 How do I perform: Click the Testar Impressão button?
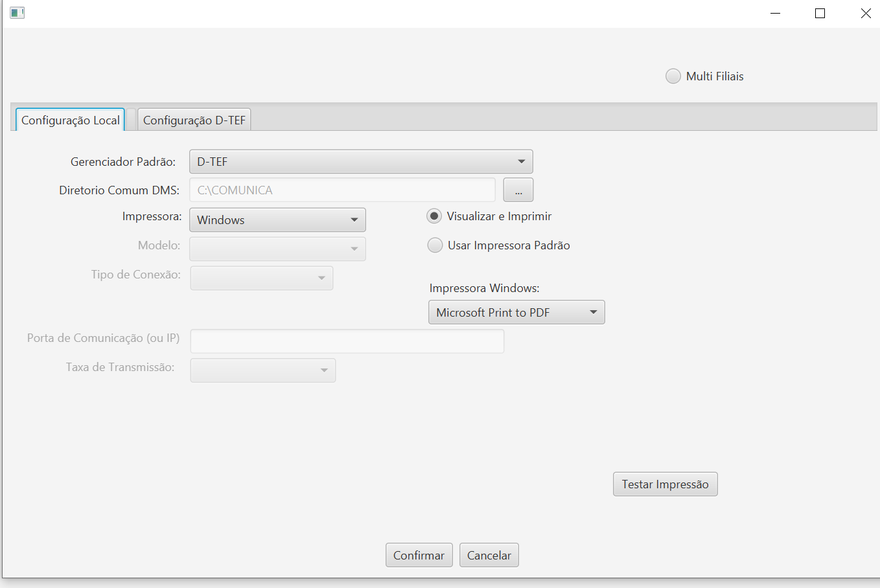point(665,484)
